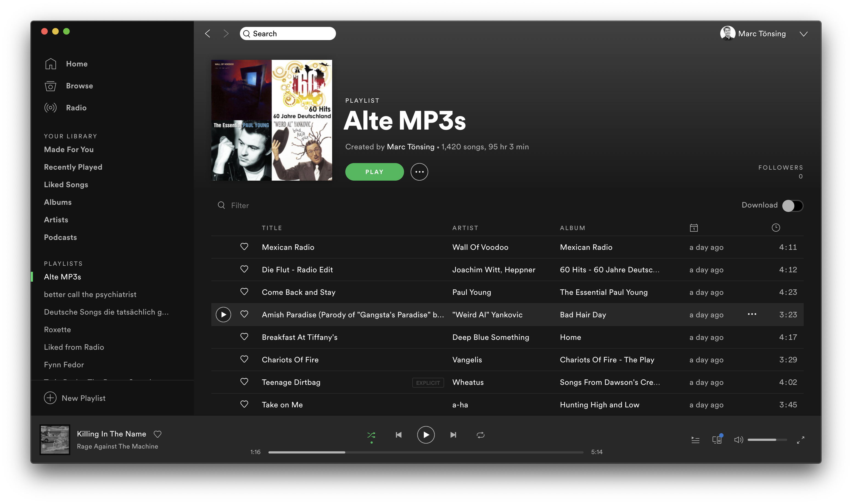Open Albums in library
The height and width of the screenshot is (504, 852).
58,202
